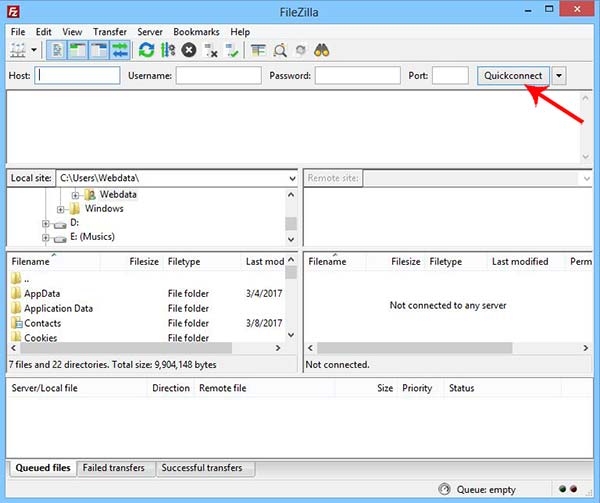Focus the Password input field
The width and height of the screenshot is (600, 503).
(x=358, y=75)
